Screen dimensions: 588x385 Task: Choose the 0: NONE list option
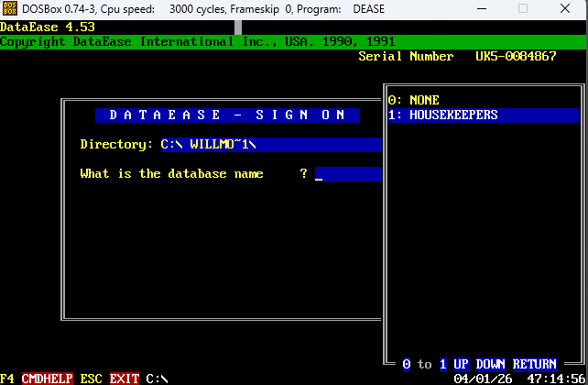click(x=413, y=100)
